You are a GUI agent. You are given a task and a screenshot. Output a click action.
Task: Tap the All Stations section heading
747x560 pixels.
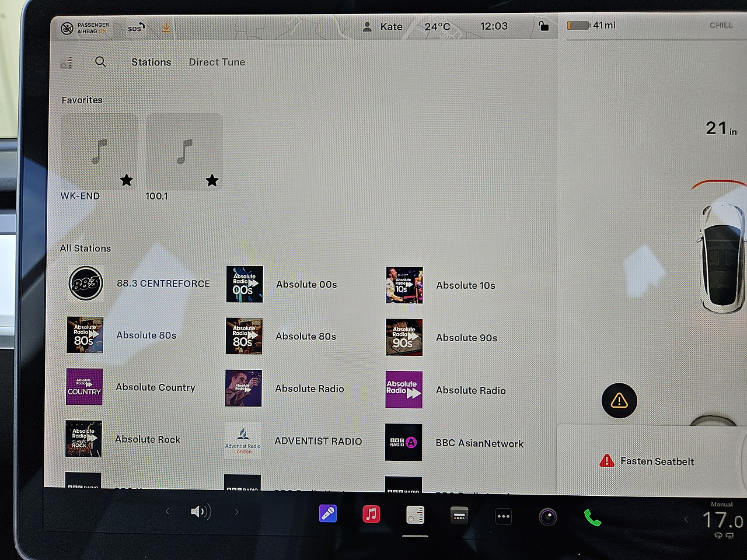[x=85, y=248]
